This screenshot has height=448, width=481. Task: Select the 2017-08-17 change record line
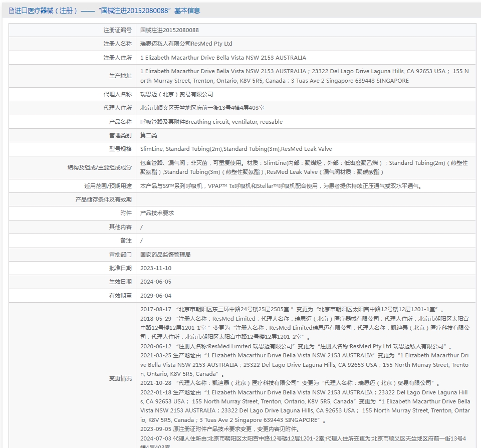point(292,309)
